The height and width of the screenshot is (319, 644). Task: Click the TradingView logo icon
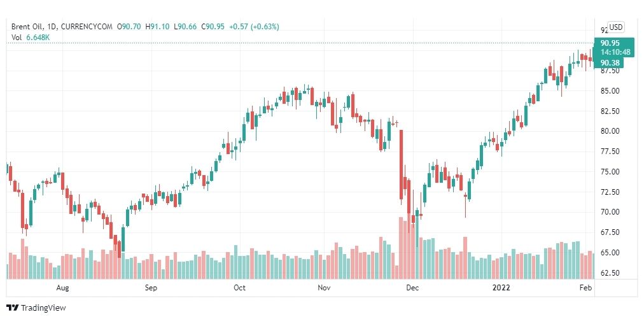[12, 308]
